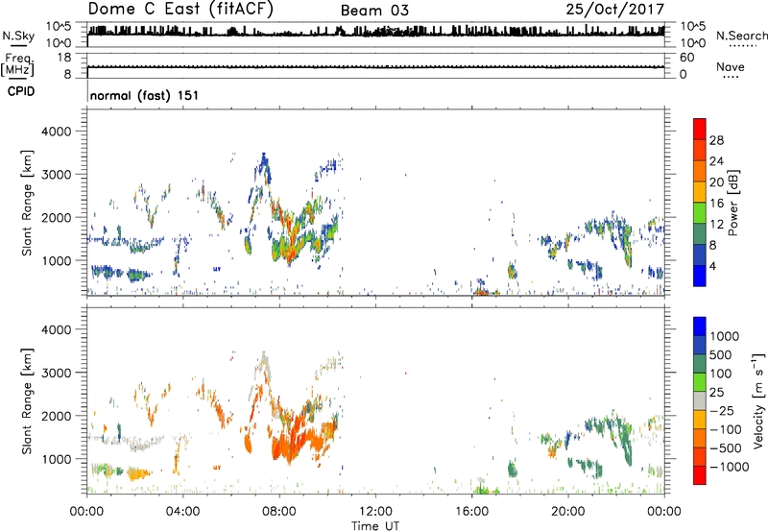
Task: Click the plot title 'Dome C East (fitACF)'
Action: click(180, 9)
